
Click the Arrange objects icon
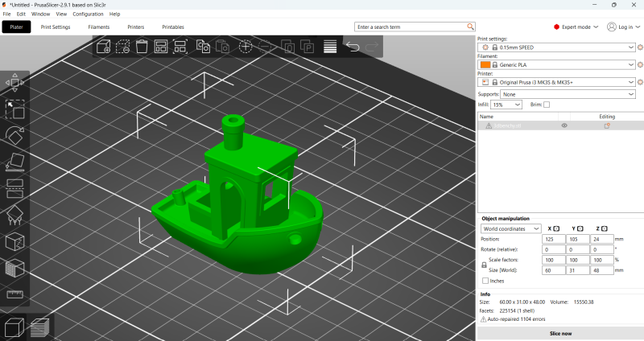(160, 47)
